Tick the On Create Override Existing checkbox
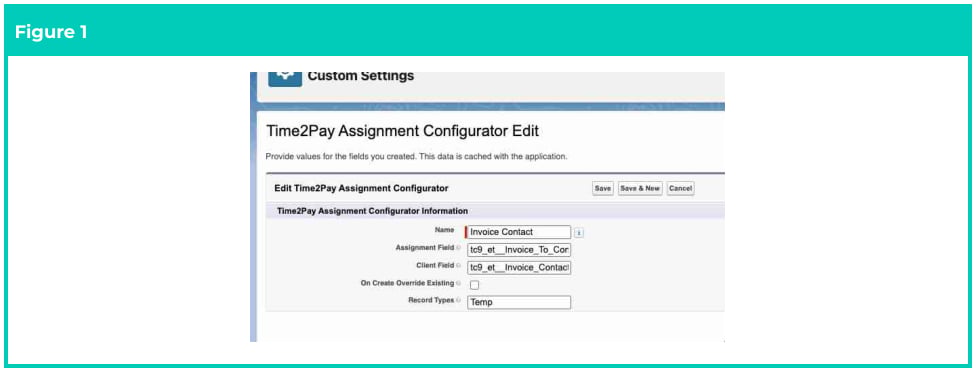The width and height of the screenshot is (976, 372). click(474, 285)
